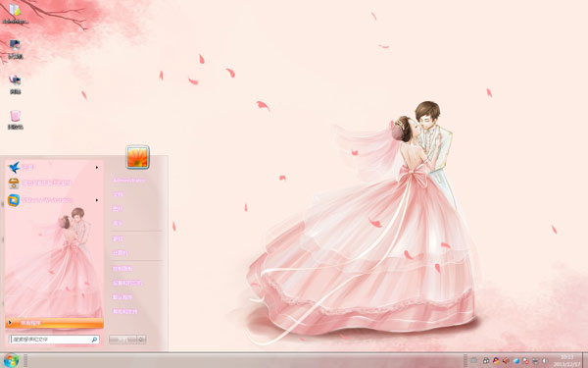Click the white speaker volume tray icon
The width and height of the screenshot is (588, 368).
pos(545,361)
